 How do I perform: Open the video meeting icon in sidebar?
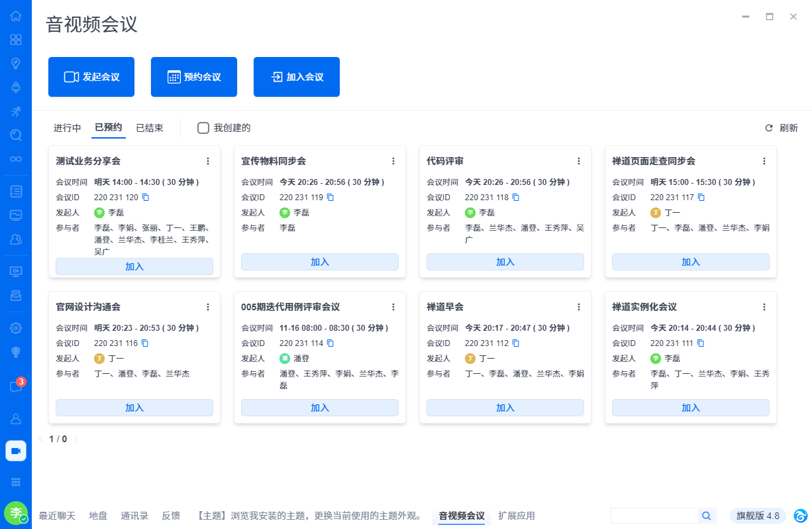tap(16, 451)
